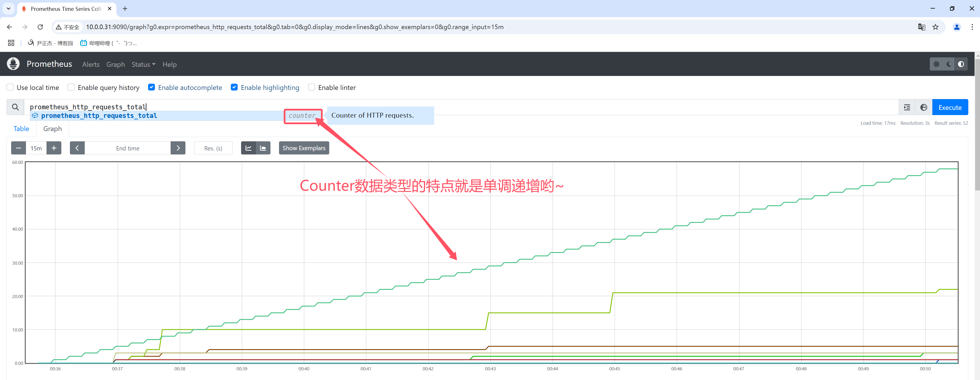Image resolution: width=980 pixels, height=380 pixels.
Task: Switch to the Table tab
Action: 21,129
